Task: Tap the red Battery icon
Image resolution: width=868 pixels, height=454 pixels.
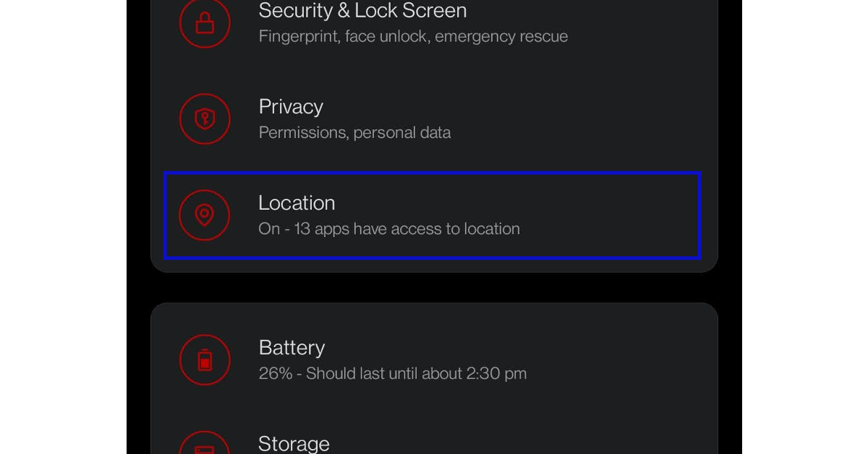Action: tap(205, 359)
